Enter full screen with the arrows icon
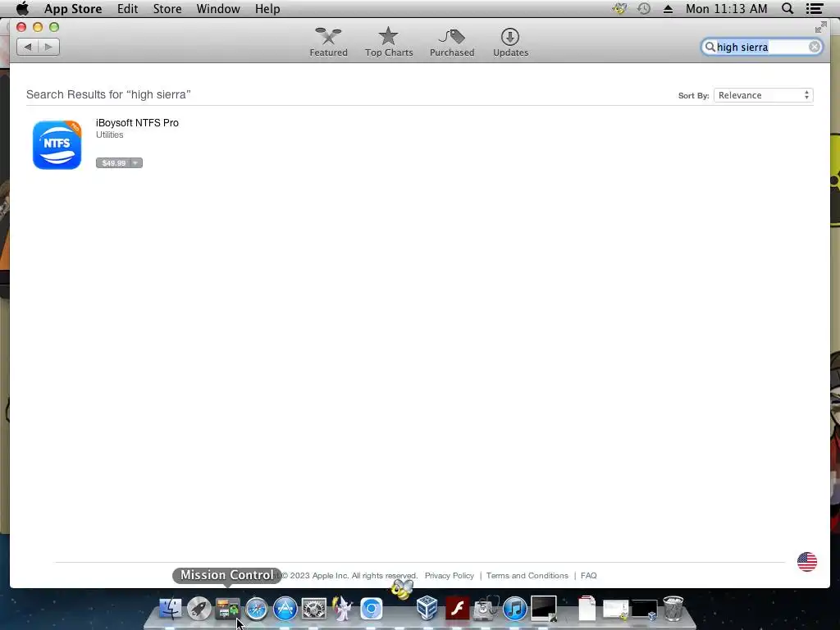The image size is (840, 630). point(820,27)
